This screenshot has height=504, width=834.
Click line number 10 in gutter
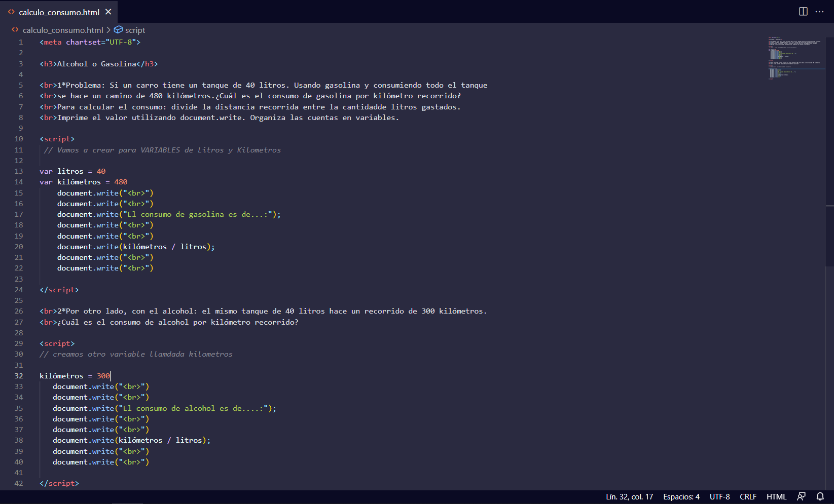19,139
